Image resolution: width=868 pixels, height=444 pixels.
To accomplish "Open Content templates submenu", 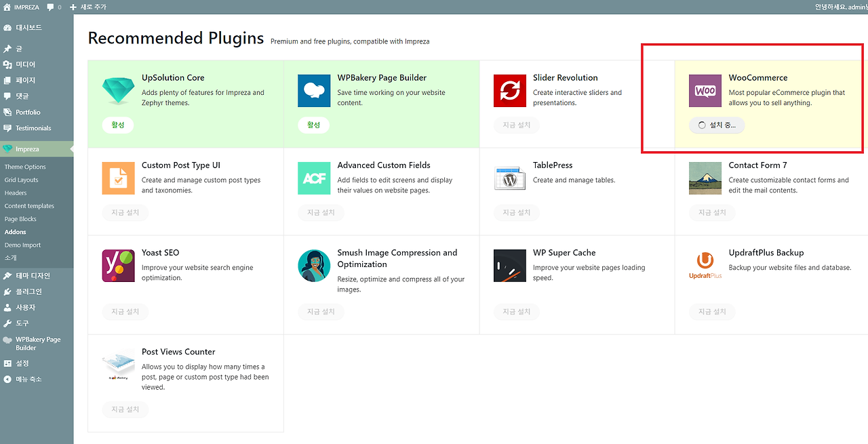I will tap(29, 206).
